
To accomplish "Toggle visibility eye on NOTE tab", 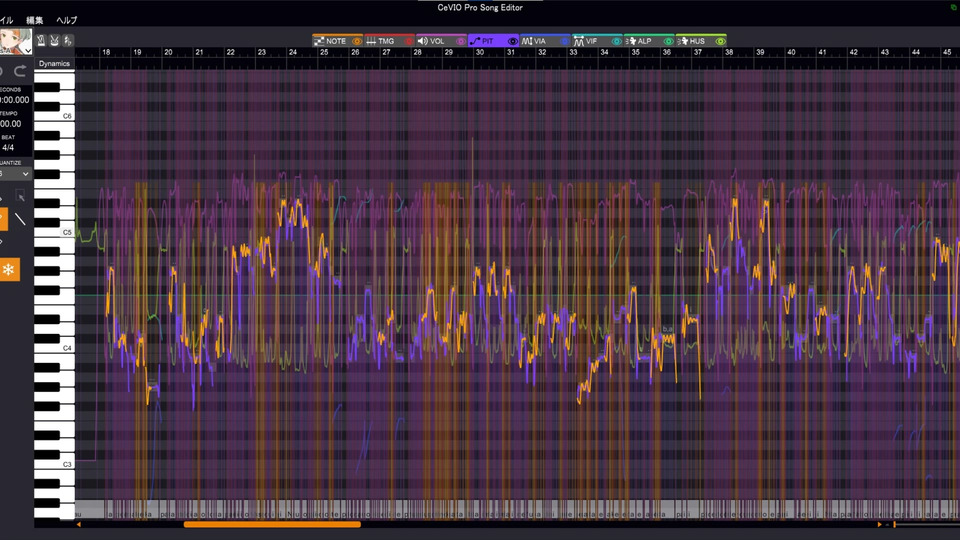I will click(x=357, y=41).
